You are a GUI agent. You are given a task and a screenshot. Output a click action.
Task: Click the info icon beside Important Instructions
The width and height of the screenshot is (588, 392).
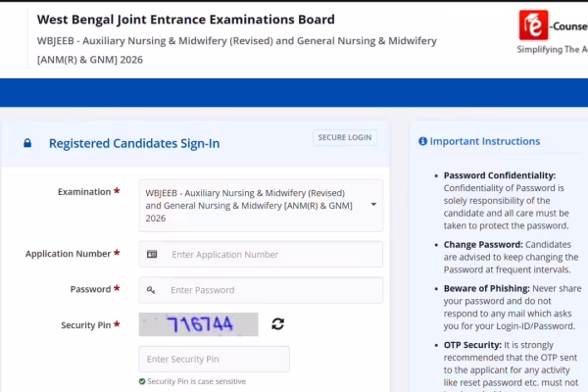(x=422, y=141)
